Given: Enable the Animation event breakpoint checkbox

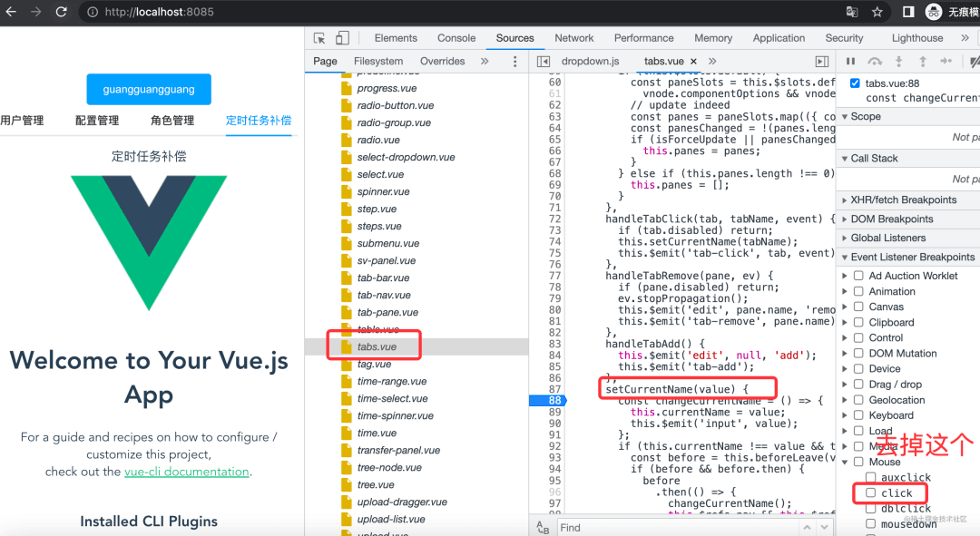Looking at the screenshot, I should click(x=858, y=291).
